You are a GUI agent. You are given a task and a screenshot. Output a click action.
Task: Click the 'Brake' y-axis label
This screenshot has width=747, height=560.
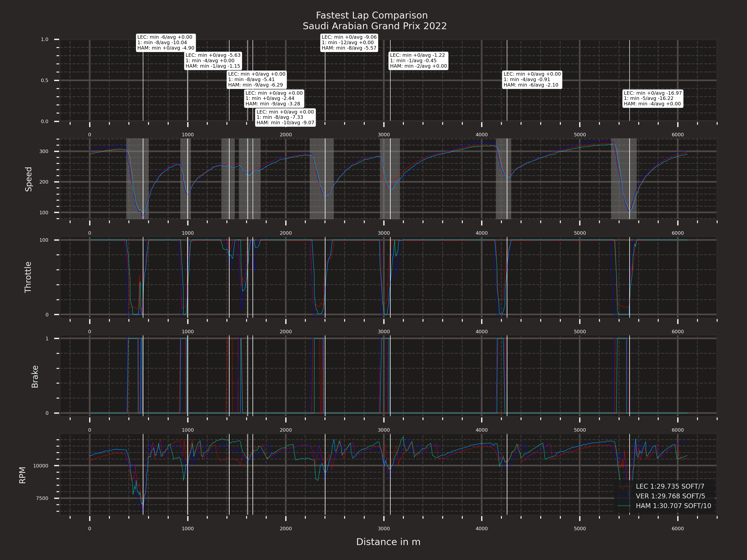pos(34,376)
